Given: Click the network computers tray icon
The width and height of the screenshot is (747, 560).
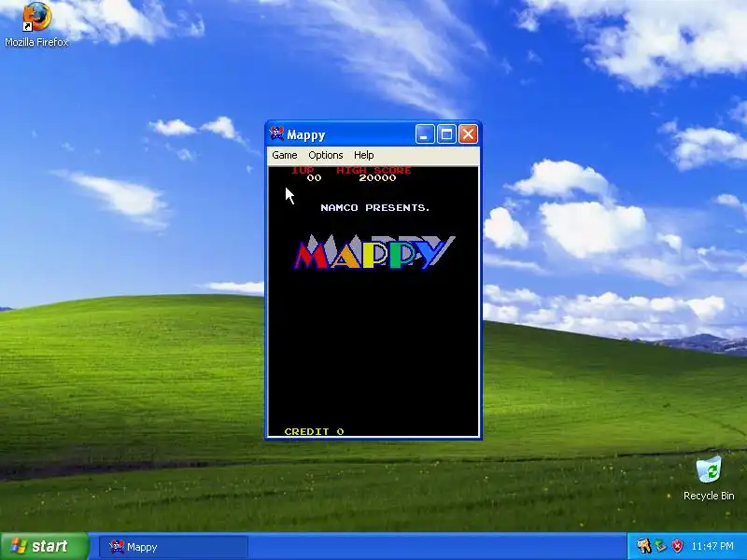Looking at the screenshot, I should pyautogui.click(x=661, y=546).
